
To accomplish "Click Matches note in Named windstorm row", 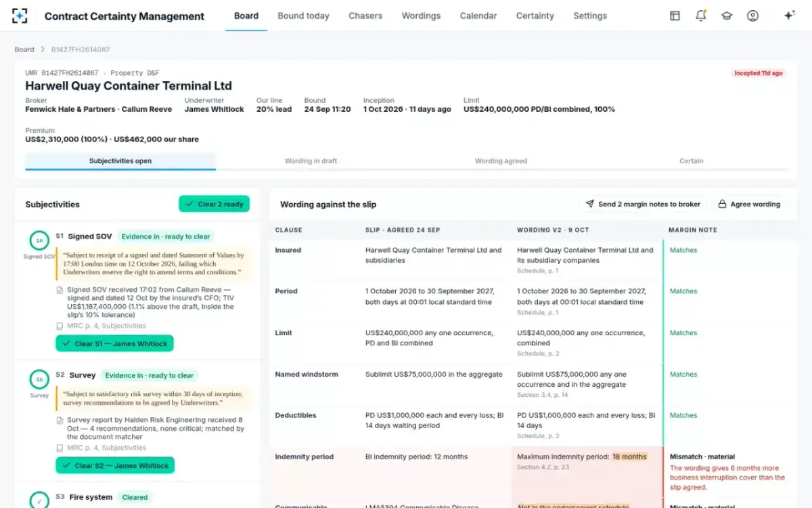I will pos(683,375).
